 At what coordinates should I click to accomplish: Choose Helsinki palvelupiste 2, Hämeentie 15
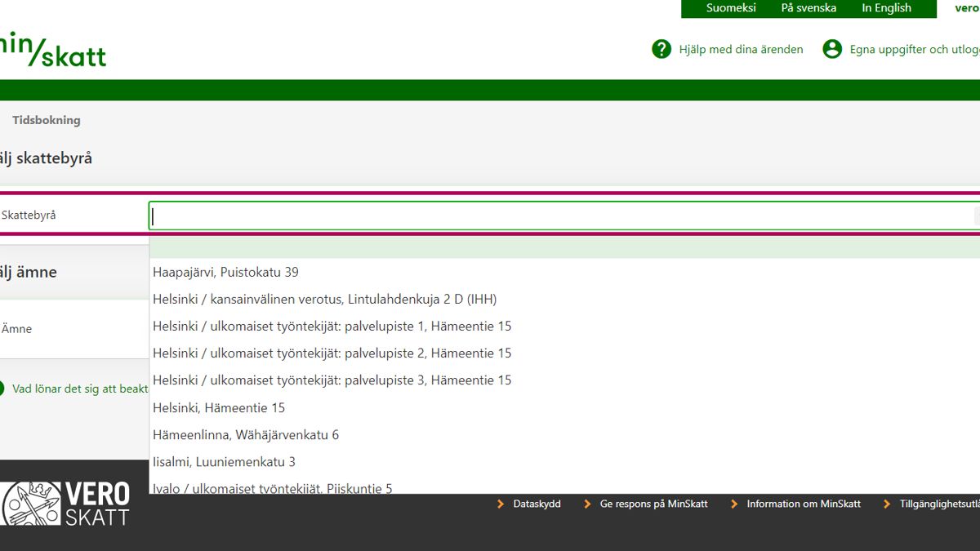(x=332, y=353)
